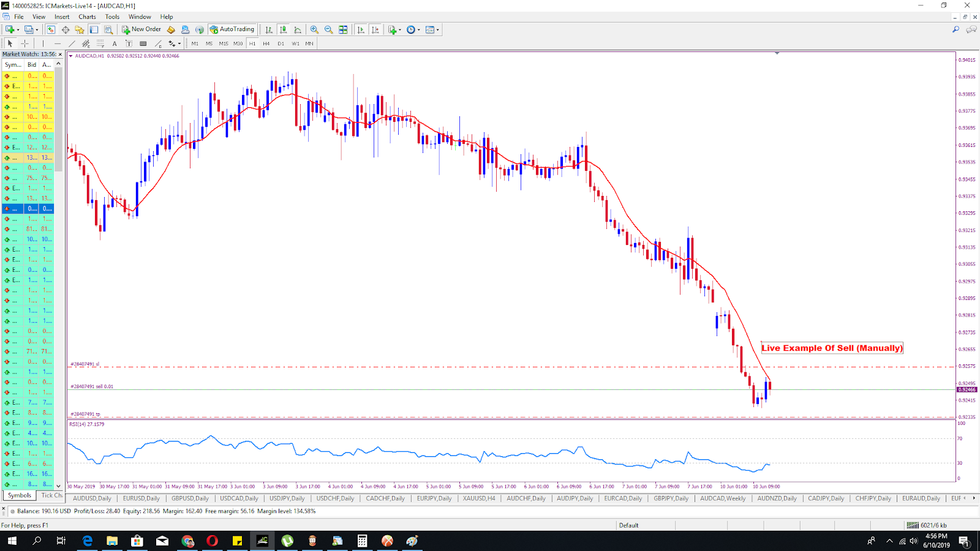Open the indicators list dropdown arrow
This screenshot has width=980, height=551.
pos(399,29)
